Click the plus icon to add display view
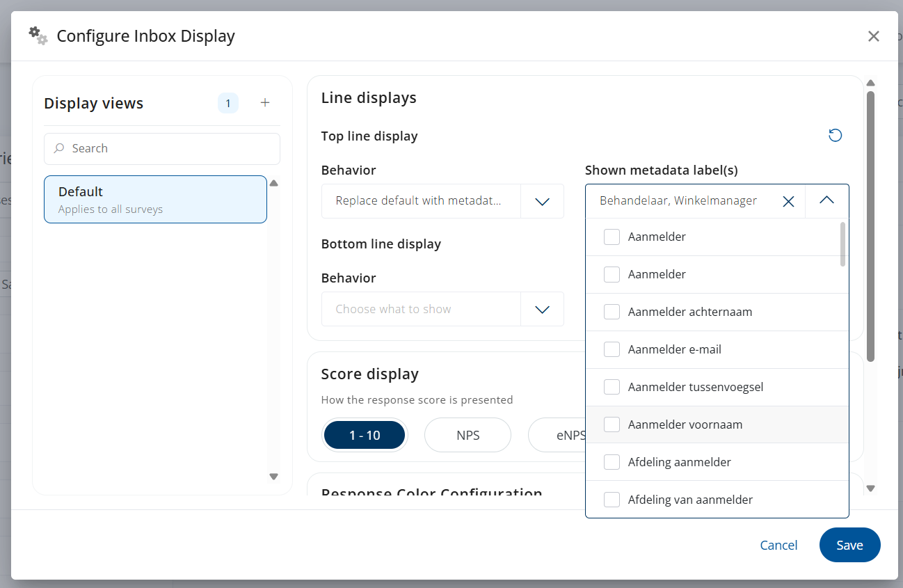 coord(264,103)
